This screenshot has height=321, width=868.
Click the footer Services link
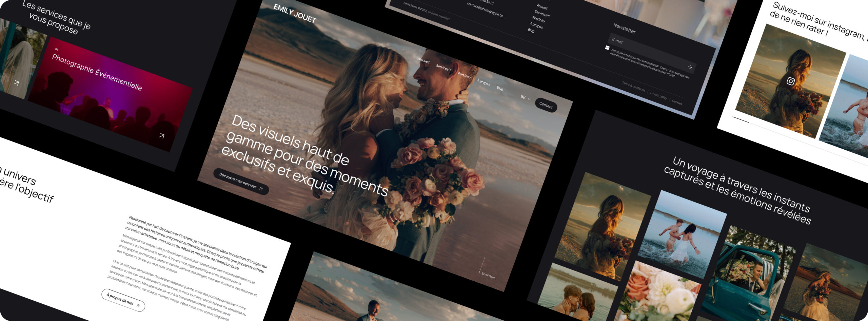[x=542, y=14]
